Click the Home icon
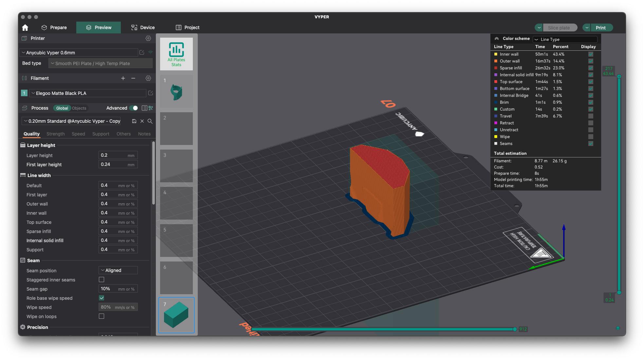This screenshot has height=360, width=644. (25, 27)
